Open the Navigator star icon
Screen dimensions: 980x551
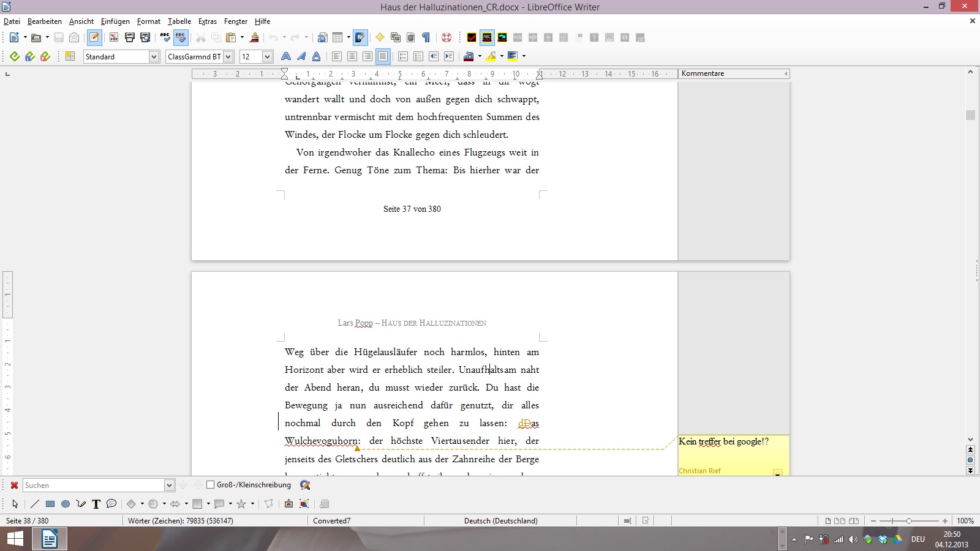[380, 37]
